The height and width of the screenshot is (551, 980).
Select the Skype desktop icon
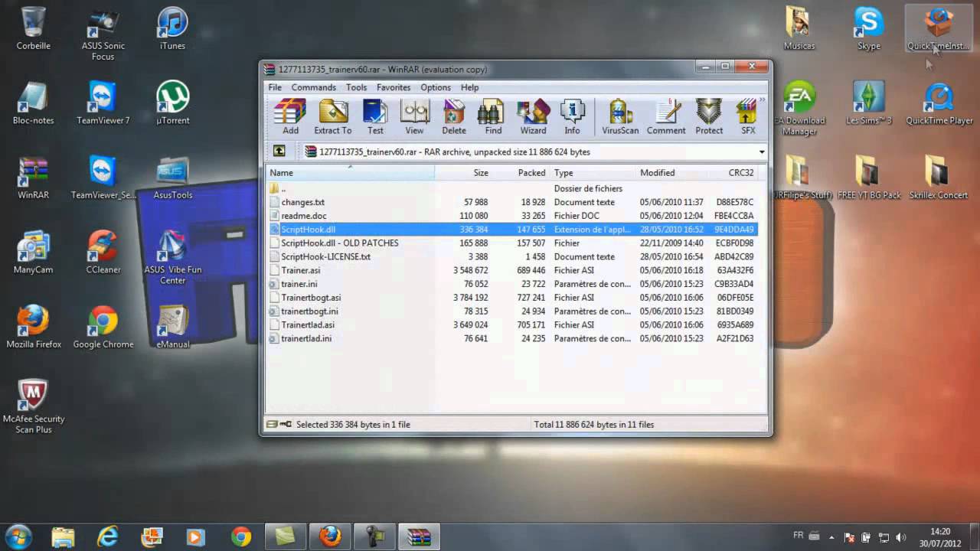(x=868, y=28)
